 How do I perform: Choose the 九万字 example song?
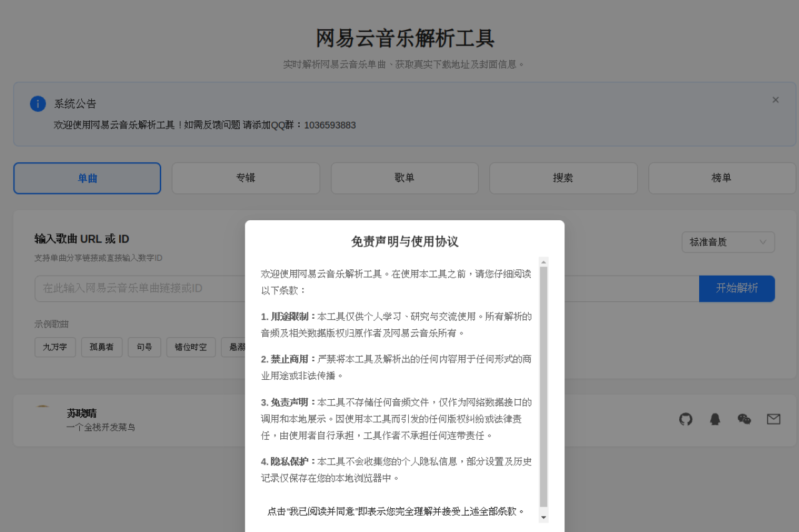click(55, 347)
